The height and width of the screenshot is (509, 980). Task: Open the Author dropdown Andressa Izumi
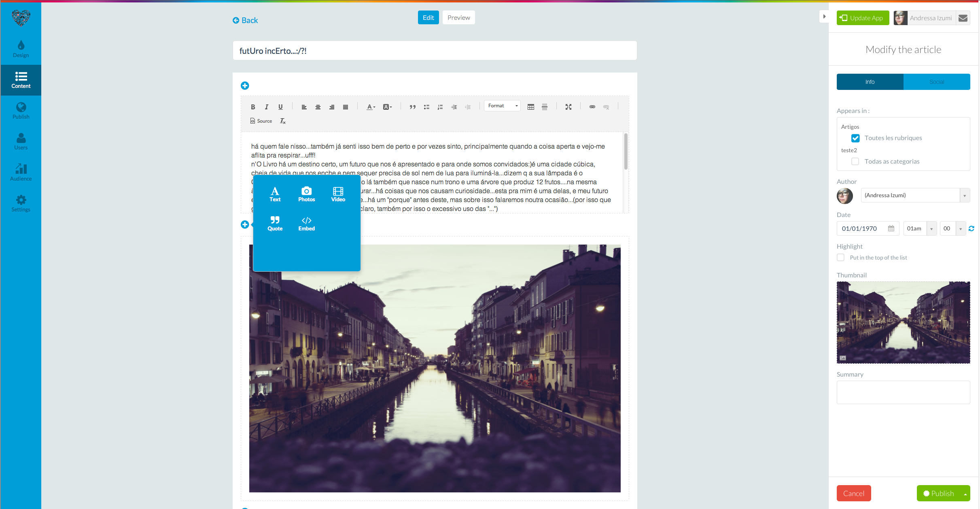coord(915,196)
